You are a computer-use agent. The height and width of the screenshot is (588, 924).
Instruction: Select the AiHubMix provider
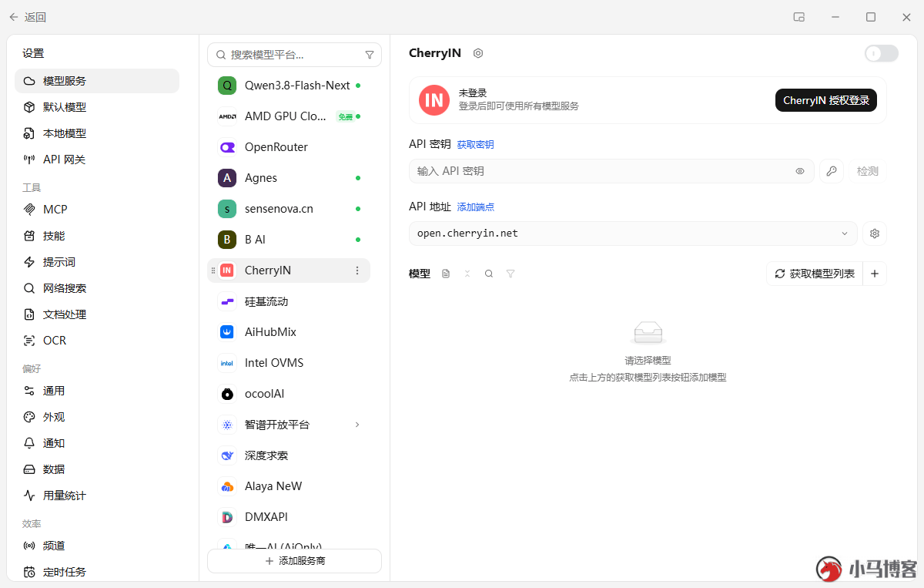289,332
